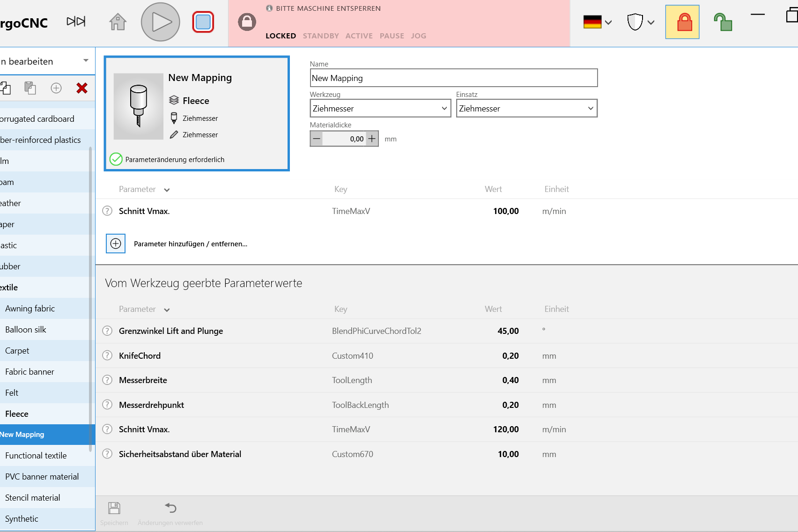Start the machine with play button
This screenshot has width=798, height=532.
[161, 22]
